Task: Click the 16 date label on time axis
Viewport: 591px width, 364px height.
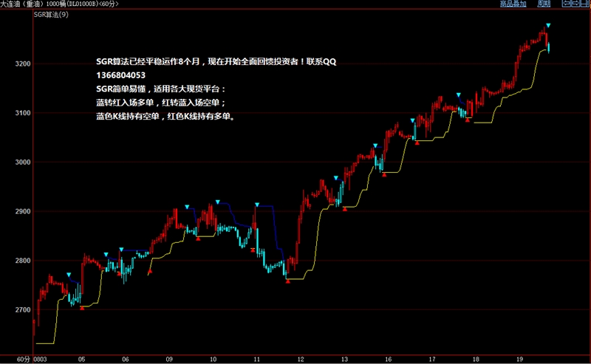Action: tap(389, 360)
